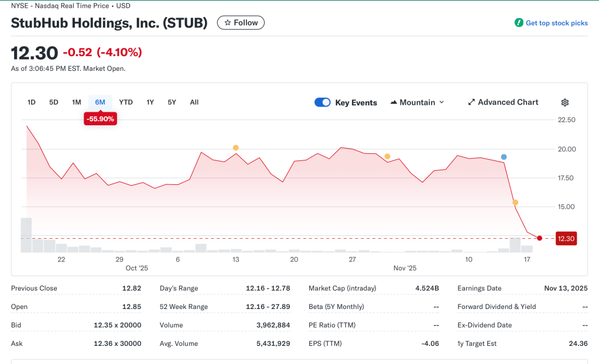Image resolution: width=599 pixels, height=364 pixels.
Task: Click the red 12.30 price label
Action: tap(566, 238)
